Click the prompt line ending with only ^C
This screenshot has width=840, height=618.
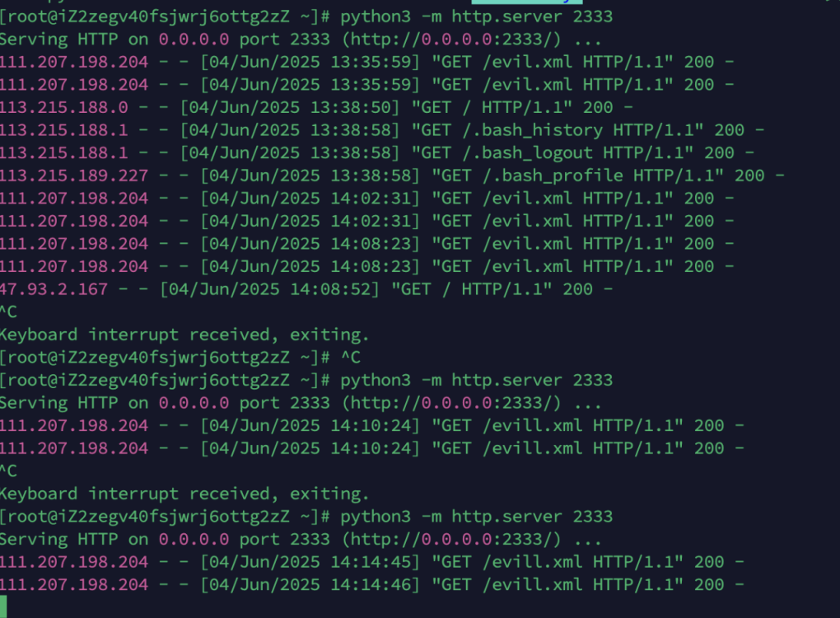[x=180, y=358]
